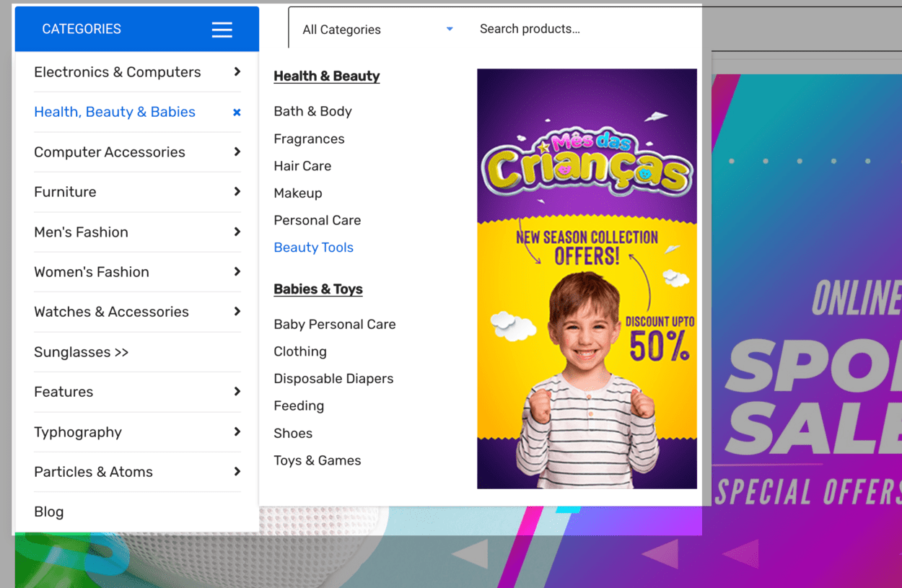Image resolution: width=902 pixels, height=588 pixels.
Task: Open Makeup link
Action: pyautogui.click(x=298, y=193)
